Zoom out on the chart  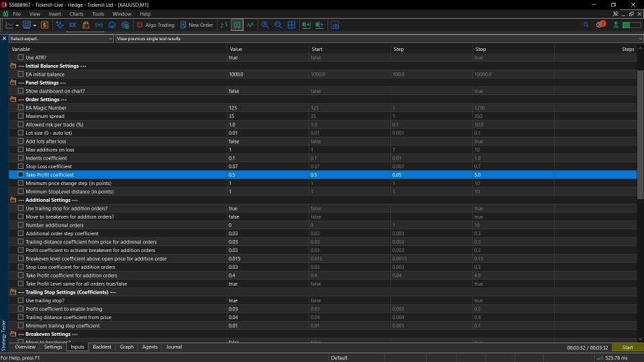[278, 25]
